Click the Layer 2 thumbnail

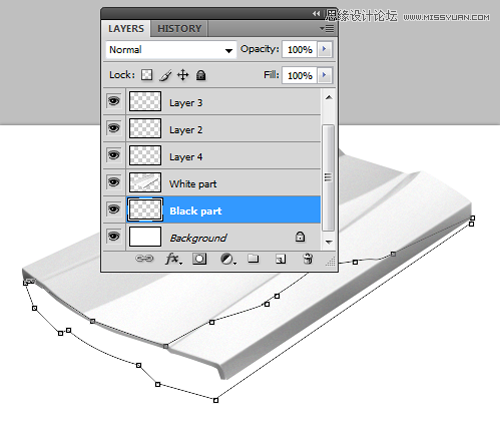point(145,128)
